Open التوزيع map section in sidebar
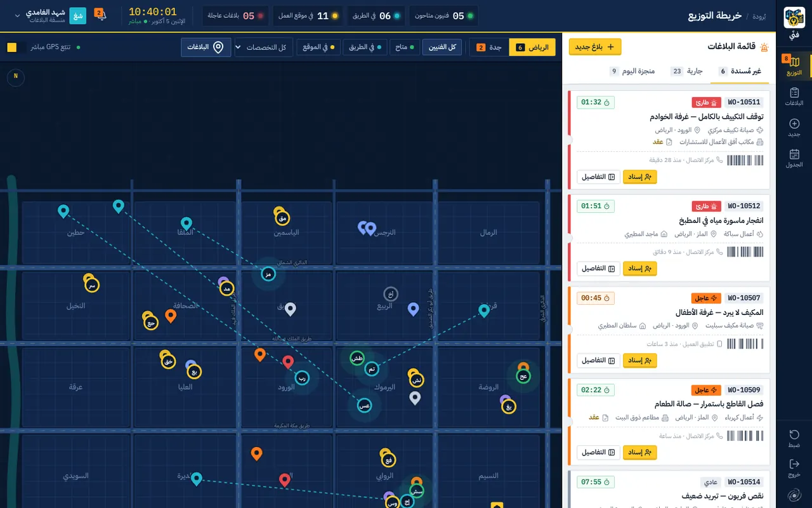The image size is (812, 508). (794, 66)
